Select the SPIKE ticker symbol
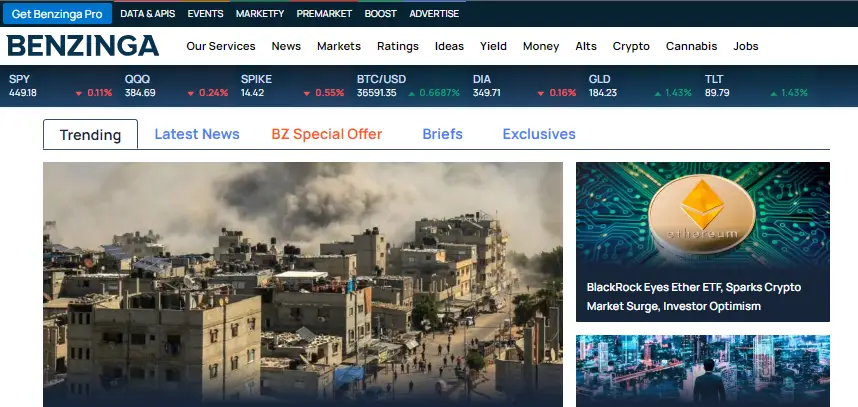 click(x=256, y=79)
